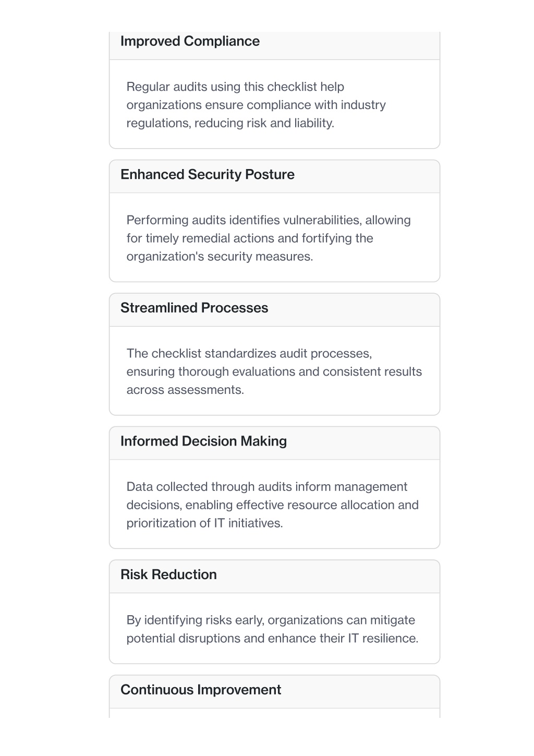This screenshot has width=534, height=756.
Task: Click the phrase 'prioritization of IT initiatives'
Action: click(x=203, y=523)
